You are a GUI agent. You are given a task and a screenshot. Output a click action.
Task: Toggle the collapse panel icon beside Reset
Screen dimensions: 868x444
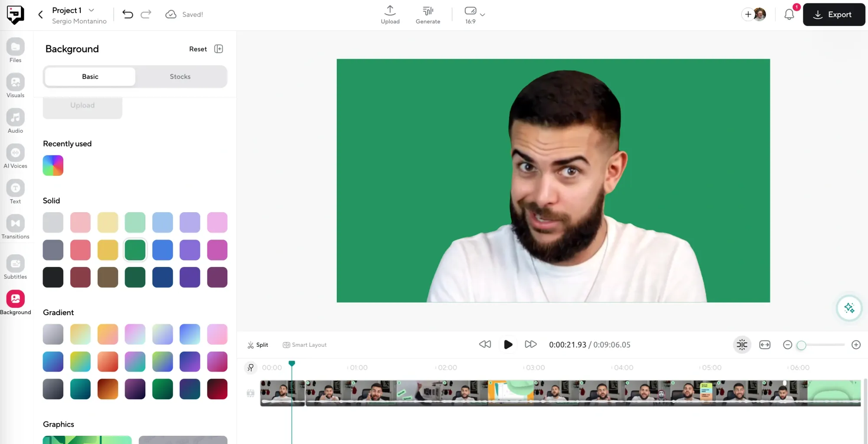tap(219, 49)
